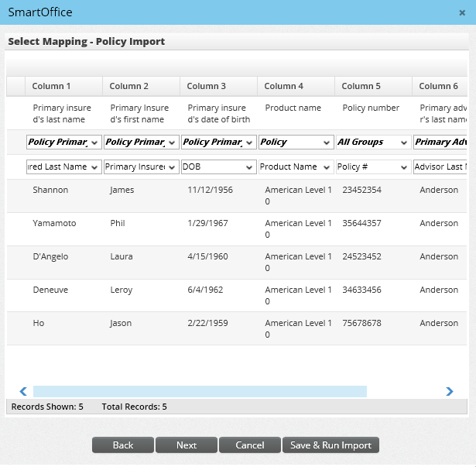Open Primary Insured field dropdown in Column 2

[x=141, y=167]
